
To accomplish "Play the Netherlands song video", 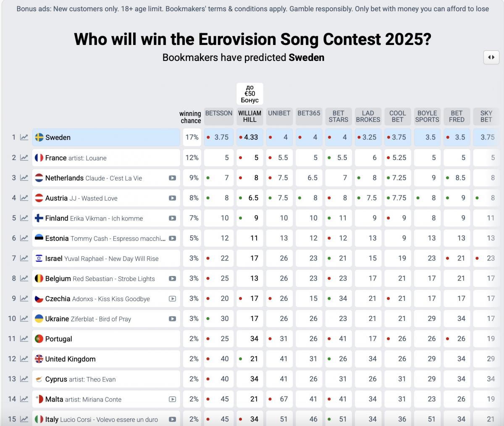I will coord(172,178).
